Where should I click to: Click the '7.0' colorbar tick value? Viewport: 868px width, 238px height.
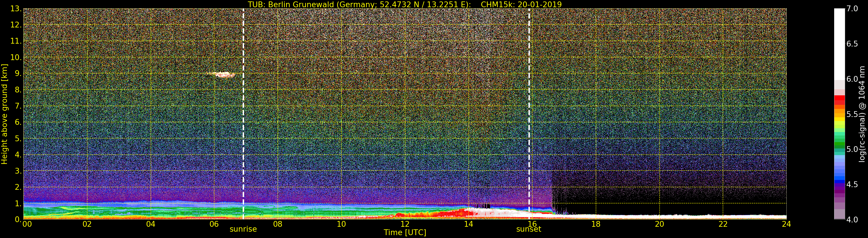[852, 9]
